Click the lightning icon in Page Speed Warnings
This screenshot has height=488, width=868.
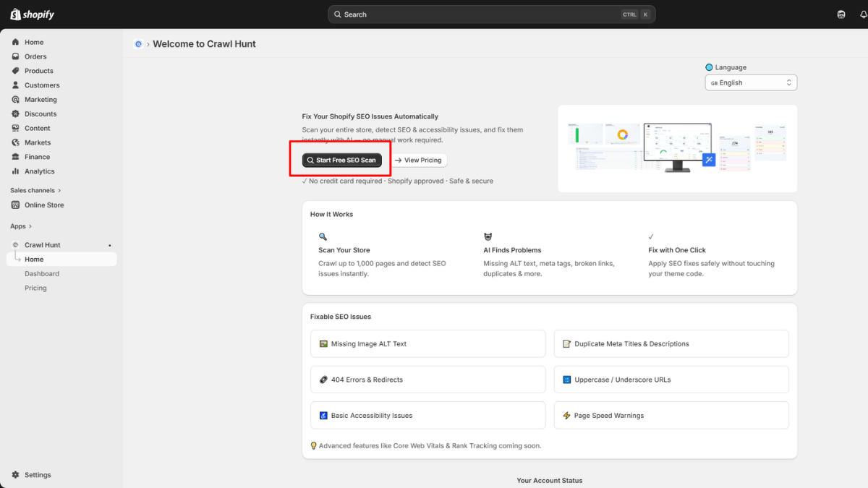coord(567,416)
